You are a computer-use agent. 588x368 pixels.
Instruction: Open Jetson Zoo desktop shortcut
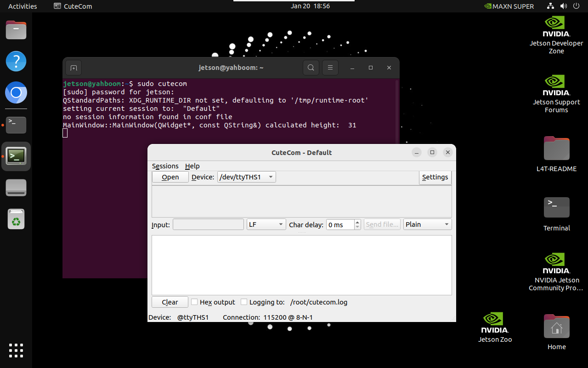(495, 328)
